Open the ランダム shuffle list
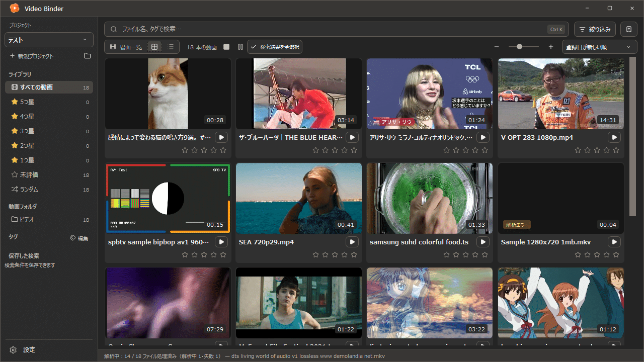644x362 pixels. pyautogui.click(x=49, y=190)
